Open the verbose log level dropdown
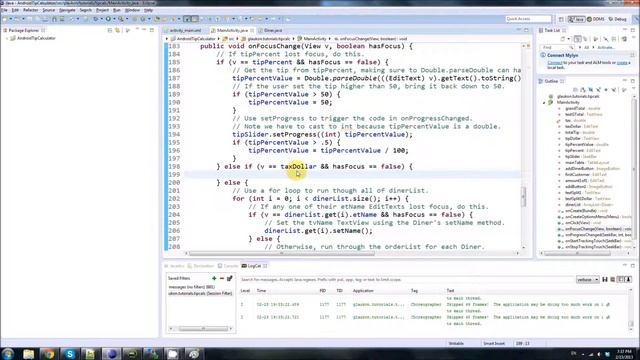Viewport: 640px width, 360px height. pyautogui.click(x=587, y=280)
